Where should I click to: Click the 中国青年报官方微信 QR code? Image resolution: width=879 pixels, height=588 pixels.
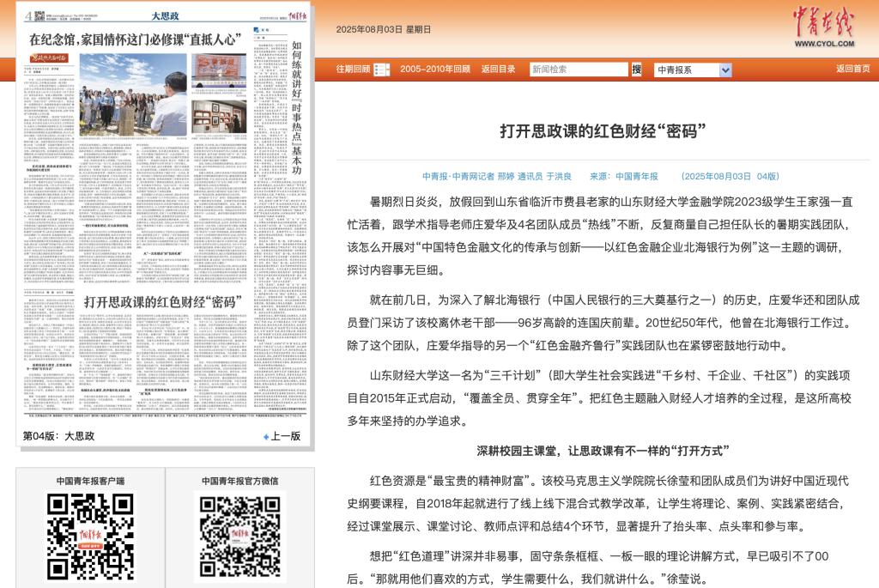click(240, 536)
